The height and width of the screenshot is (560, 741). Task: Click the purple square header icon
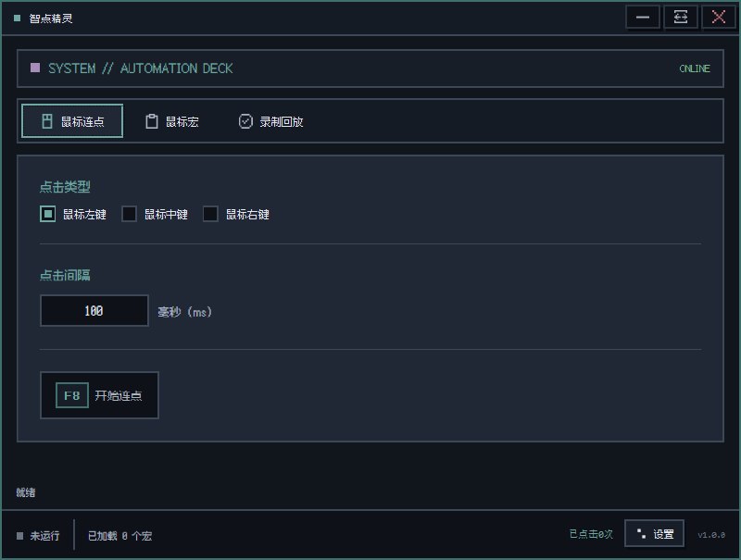click(35, 68)
